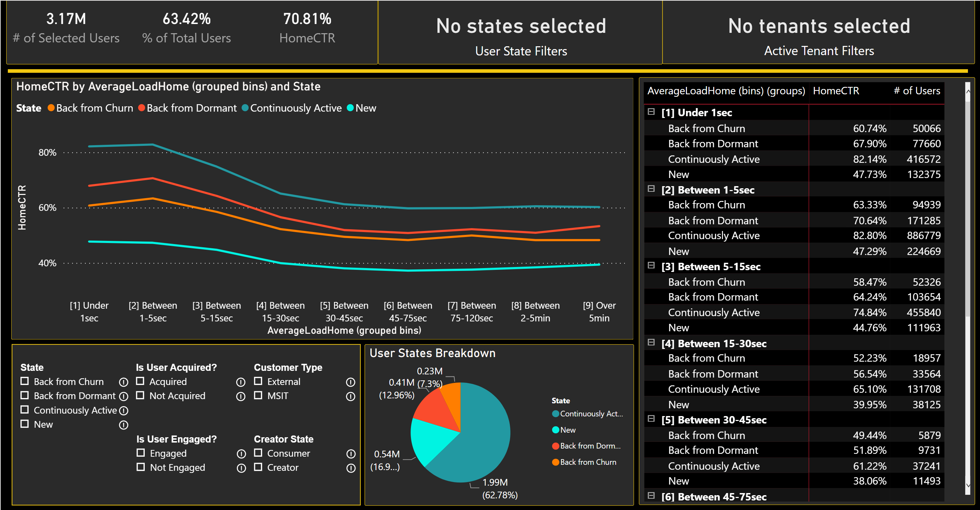
Task: Click the info icon beside Not Acquired
Action: coord(241,396)
